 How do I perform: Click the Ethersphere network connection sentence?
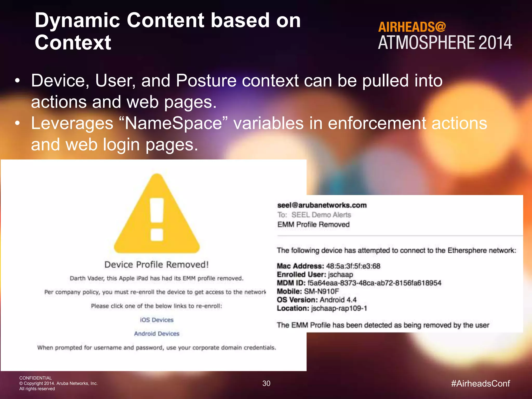point(396,250)
